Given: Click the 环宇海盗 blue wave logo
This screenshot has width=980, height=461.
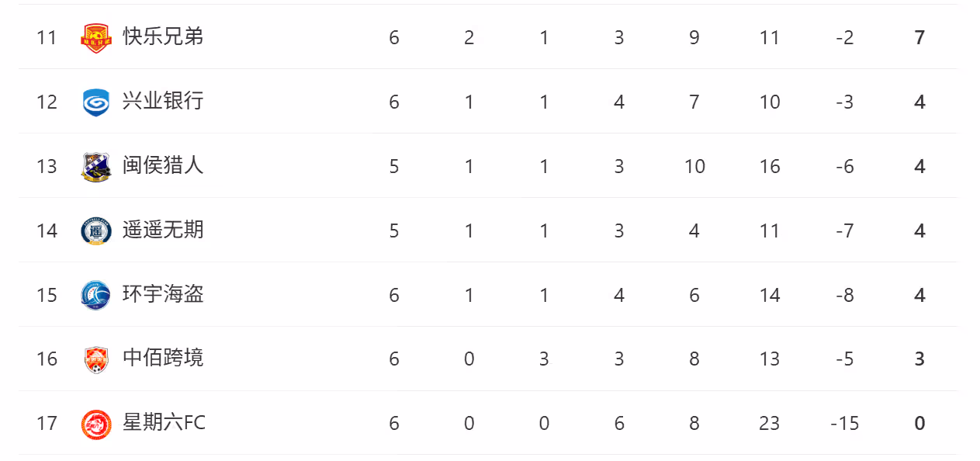Looking at the screenshot, I should click(96, 295).
